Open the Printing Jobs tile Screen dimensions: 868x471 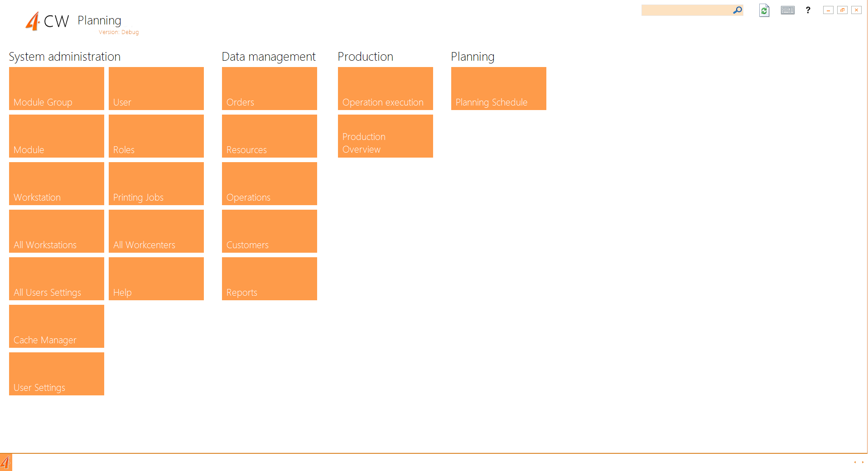click(156, 184)
